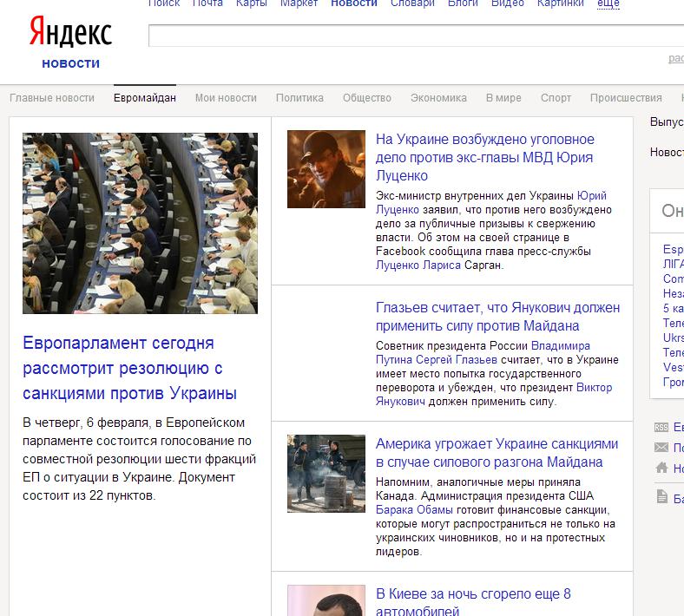
Task: Switch to В мире tab
Action: pyautogui.click(x=503, y=98)
